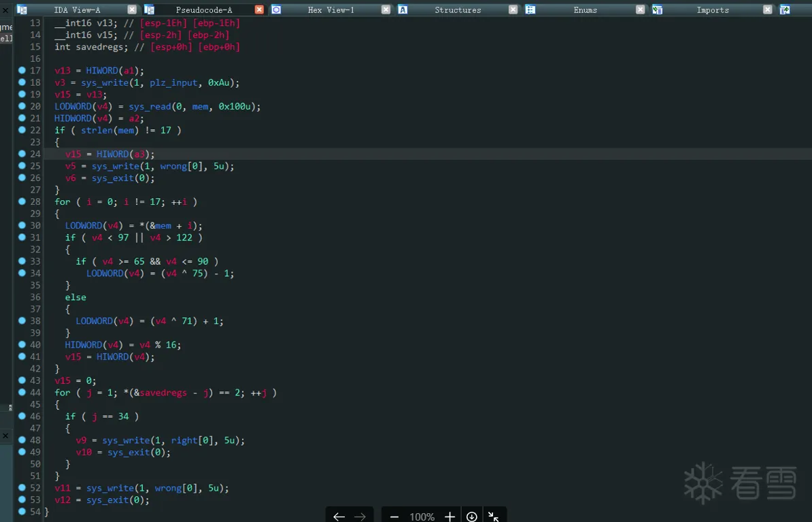Toggle breakpoint dot on line 20
Viewport: 812px width, 522px height.
(22, 105)
